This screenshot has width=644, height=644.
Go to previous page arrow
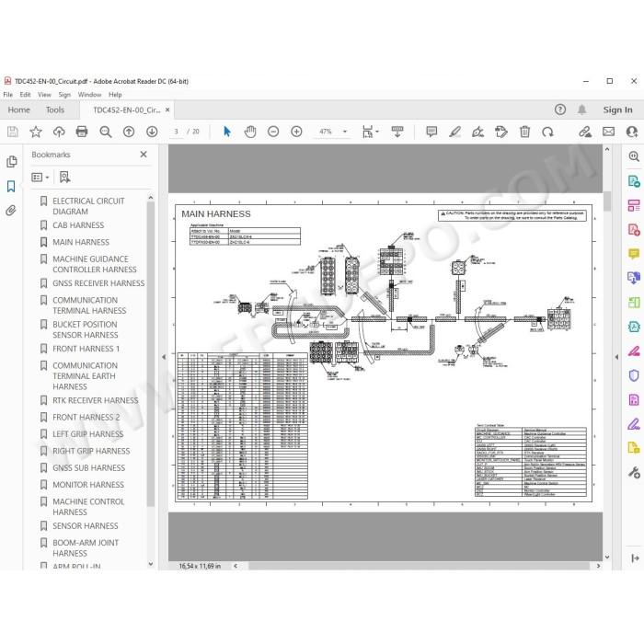129,132
